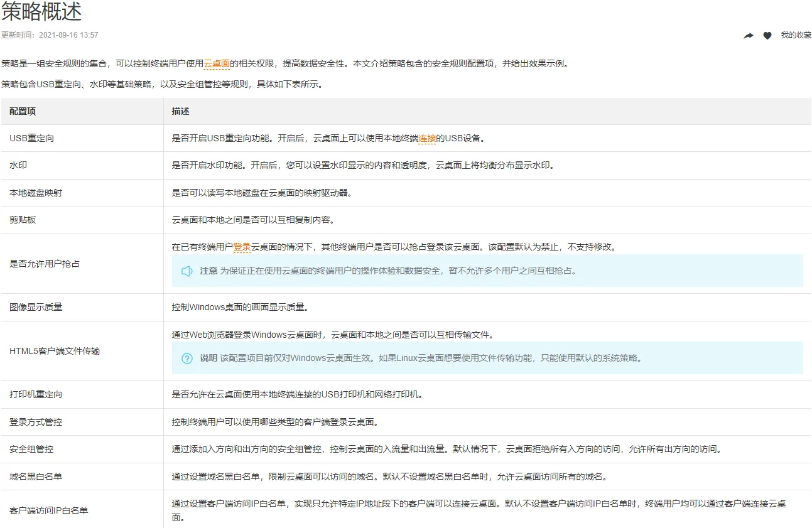The width and height of the screenshot is (812, 528).
Task: Click description 通过添加入方向和出方向的安全组管控
Action: [448, 450]
